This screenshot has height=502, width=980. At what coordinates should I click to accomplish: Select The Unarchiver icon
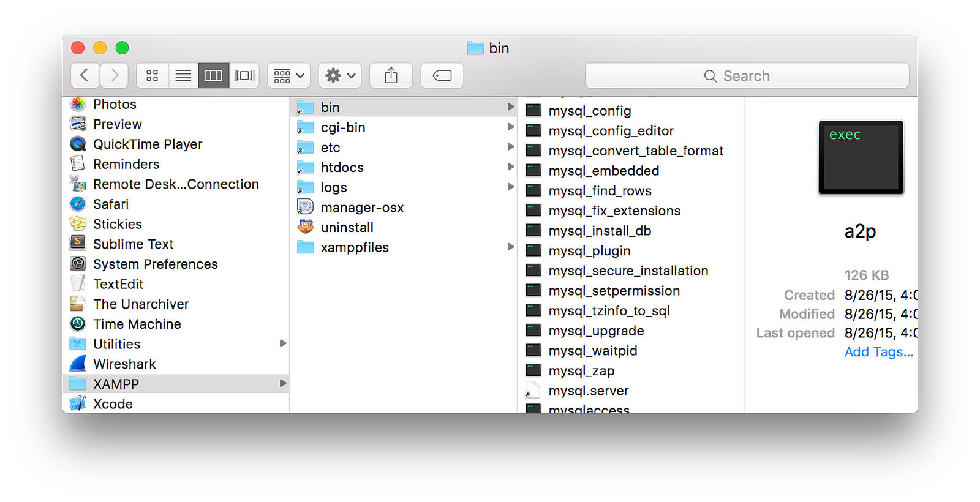pyautogui.click(x=78, y=304)
